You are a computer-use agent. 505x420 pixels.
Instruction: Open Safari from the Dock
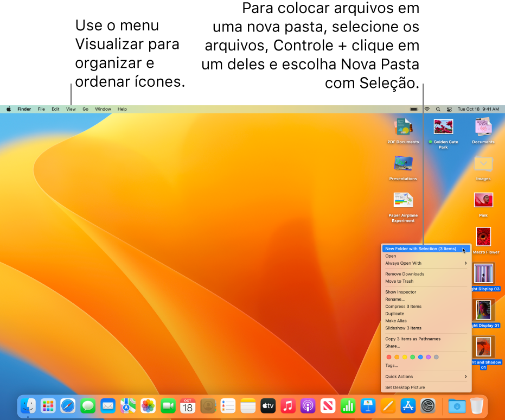pyautogui.click(x=68, y=405)
